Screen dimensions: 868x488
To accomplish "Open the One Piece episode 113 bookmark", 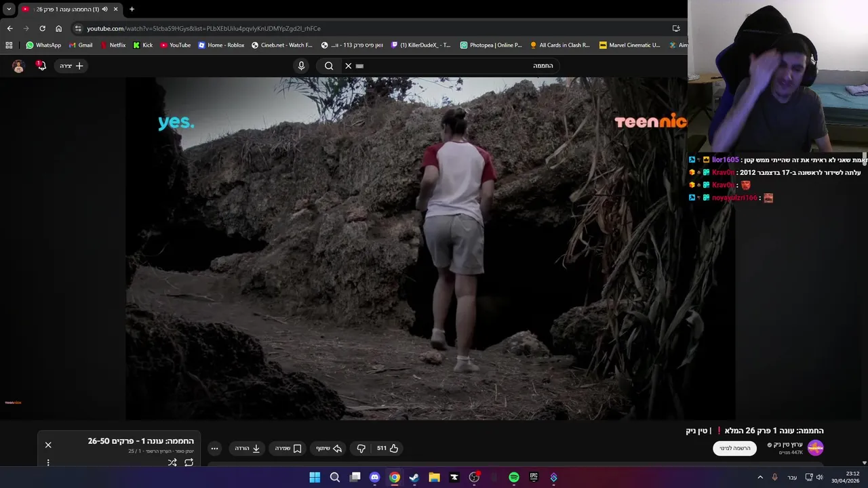I will [x=352, y=45].
